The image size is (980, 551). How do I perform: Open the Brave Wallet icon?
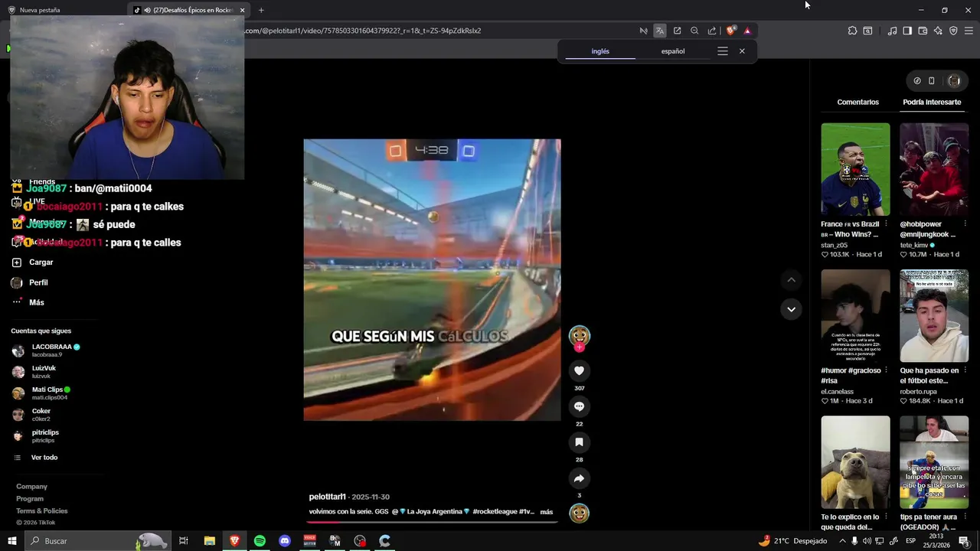(x=923, y=31)
